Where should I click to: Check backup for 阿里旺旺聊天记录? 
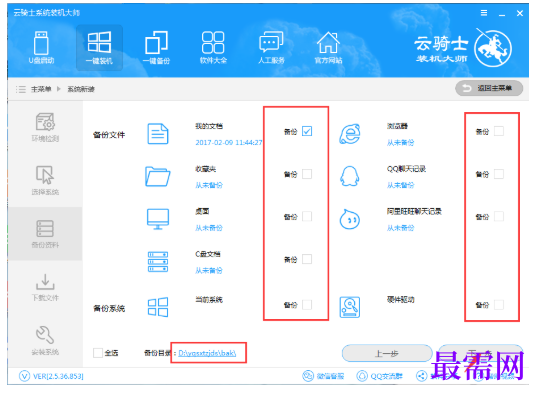coord(499,217)
